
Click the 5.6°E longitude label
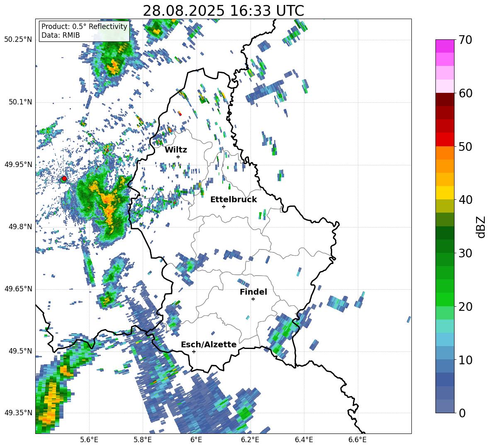(x=89, y=440)
